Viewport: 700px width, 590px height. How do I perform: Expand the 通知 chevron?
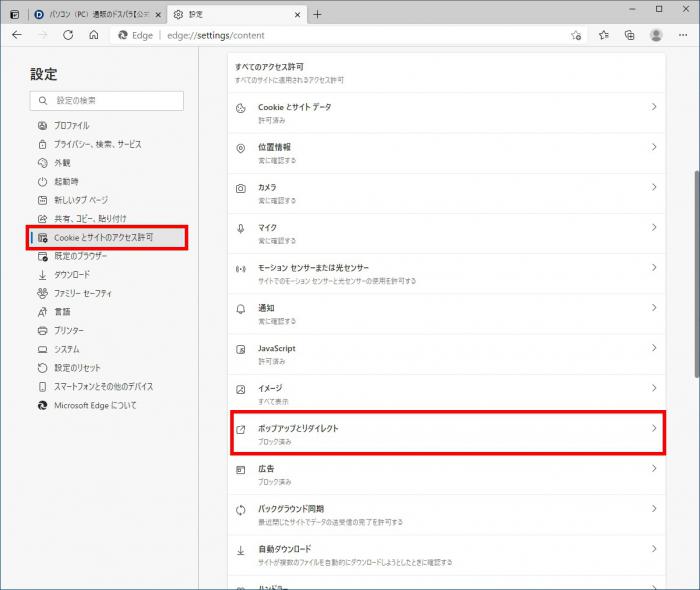click(654, 307)
